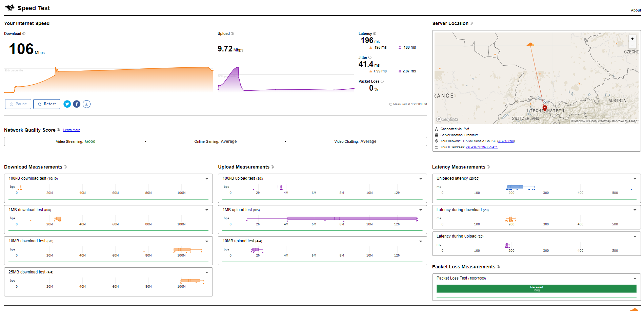Open the info icon beside Packet Loss Measurements
The image size is (644, 311).
[x=498, y=267]
